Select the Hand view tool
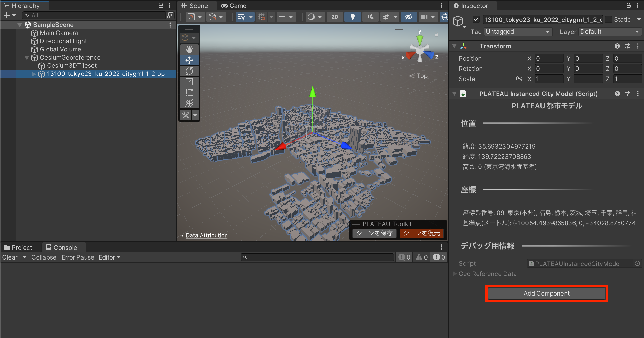 pyautogui.click(x=189, y=49)
